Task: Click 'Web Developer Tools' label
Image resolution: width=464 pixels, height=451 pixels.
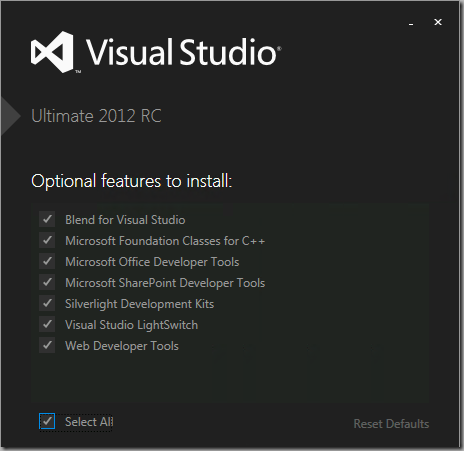Action: tap(122, 346)
